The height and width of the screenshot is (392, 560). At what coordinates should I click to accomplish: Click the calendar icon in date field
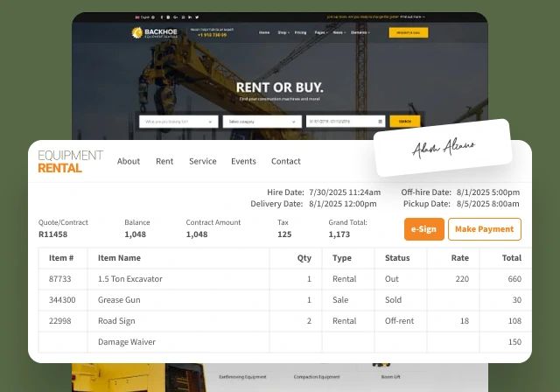[x=380, y=122]
